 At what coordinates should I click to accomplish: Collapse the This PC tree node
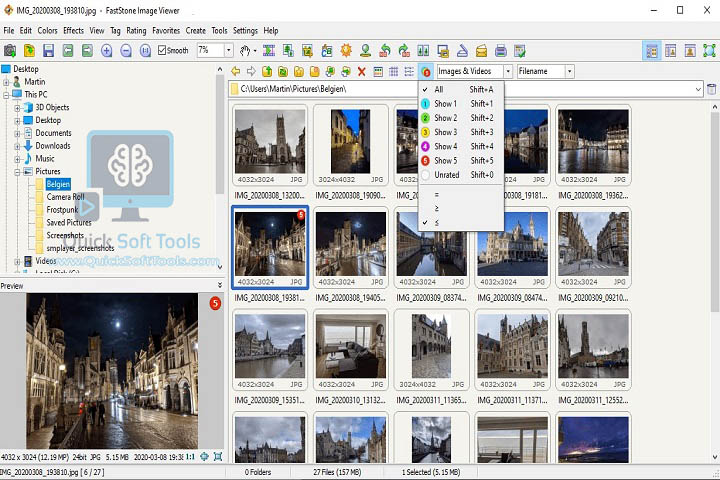click(6, 95)
